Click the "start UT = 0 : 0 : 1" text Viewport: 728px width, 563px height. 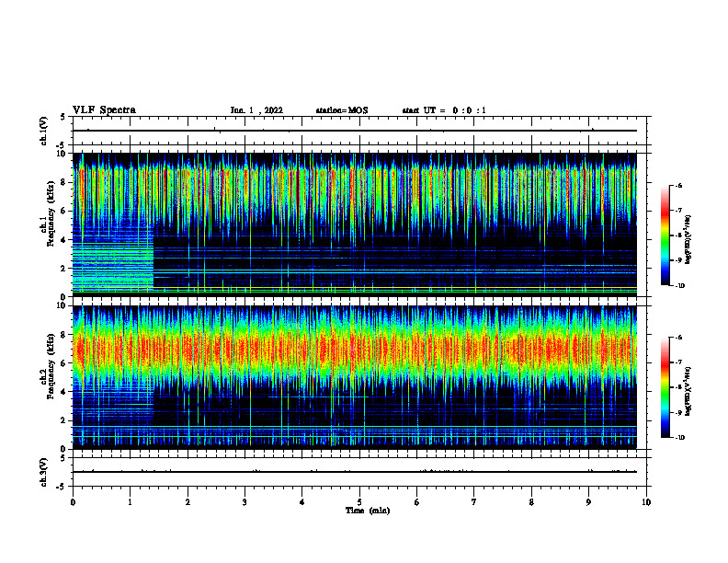[x=444, y=110]
